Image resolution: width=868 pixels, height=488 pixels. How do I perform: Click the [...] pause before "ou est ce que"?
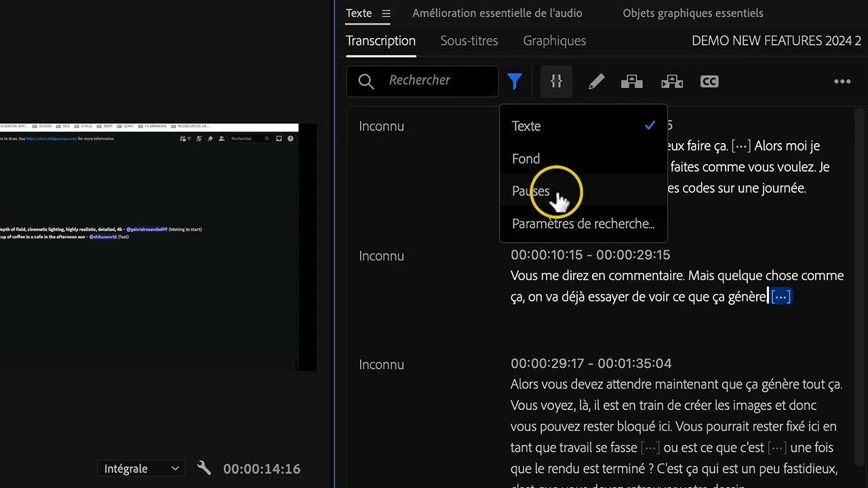pyautogui.click(x=650, y=447)
